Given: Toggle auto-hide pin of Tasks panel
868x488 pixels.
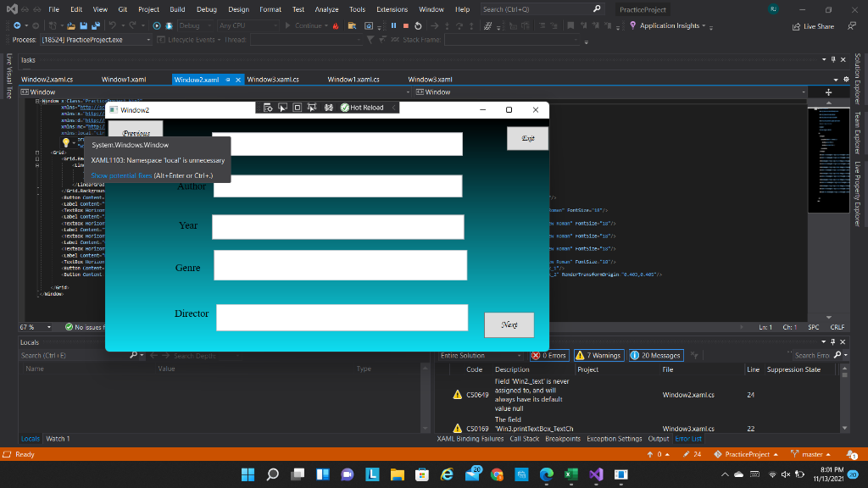Looking at the screenshot, I should (833, 60).
